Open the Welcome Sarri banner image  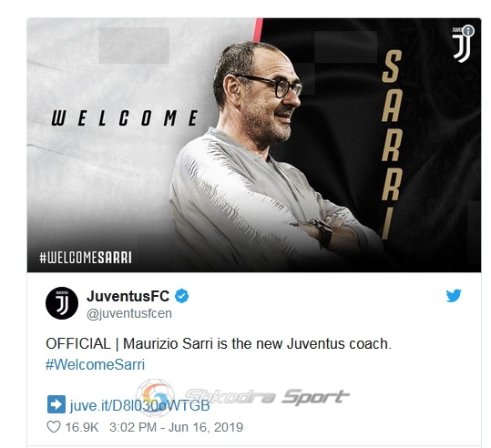(254, 145)
